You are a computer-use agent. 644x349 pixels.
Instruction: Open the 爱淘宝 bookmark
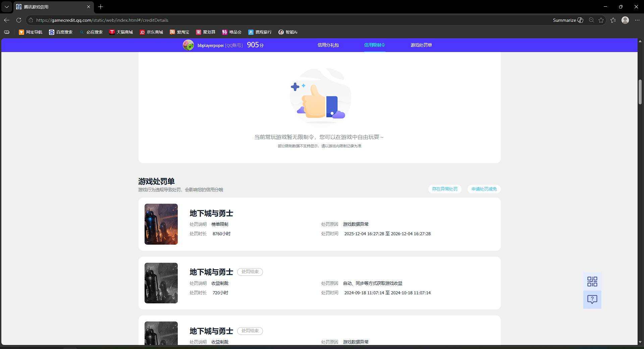[179, 32]
